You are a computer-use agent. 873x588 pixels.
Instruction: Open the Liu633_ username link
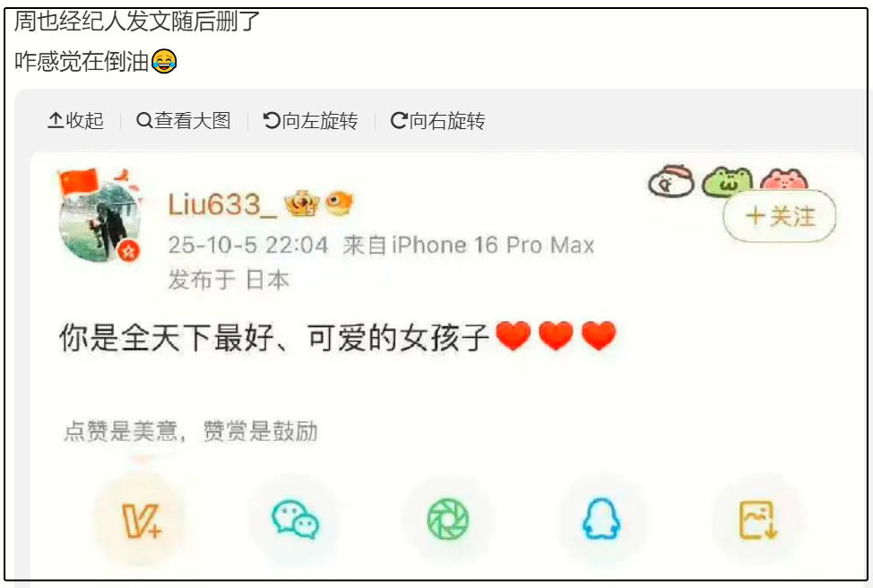[x=222, y=204]
